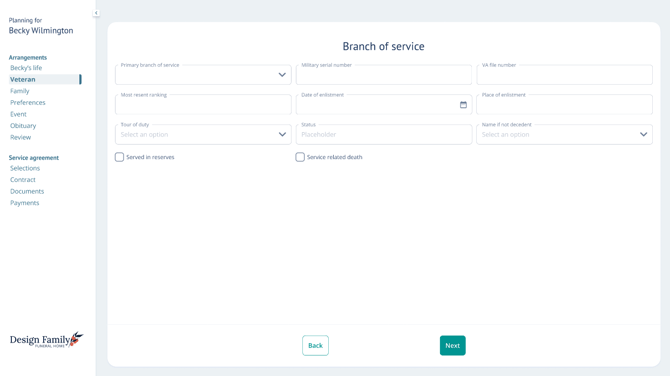Click the Most recent ranking field
670x376 pixels.
203,105
